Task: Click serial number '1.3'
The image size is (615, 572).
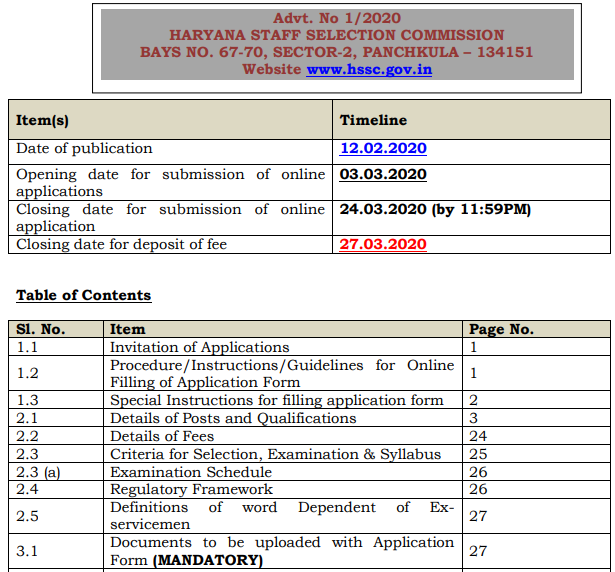Action: click(27, 400)
